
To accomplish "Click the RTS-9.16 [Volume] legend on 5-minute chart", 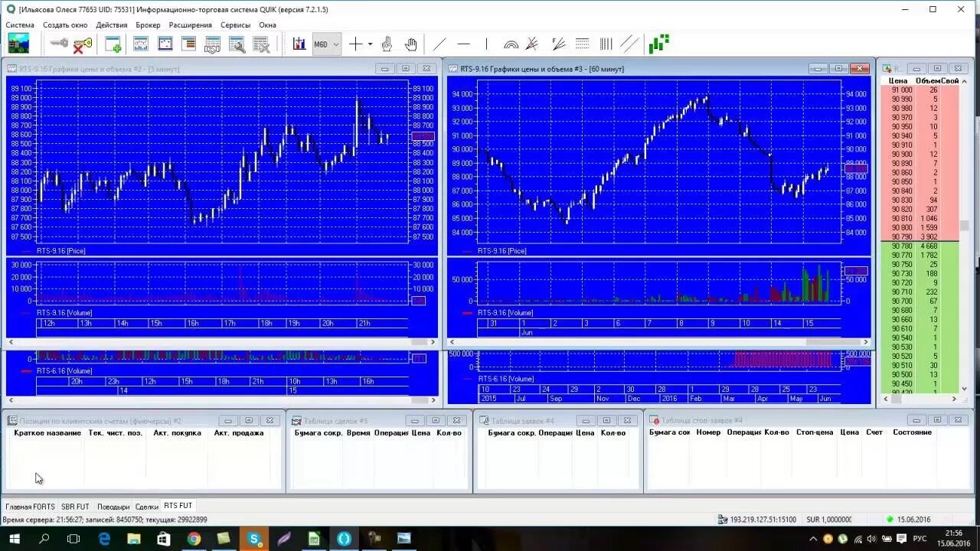I will [x=64, y=313].
